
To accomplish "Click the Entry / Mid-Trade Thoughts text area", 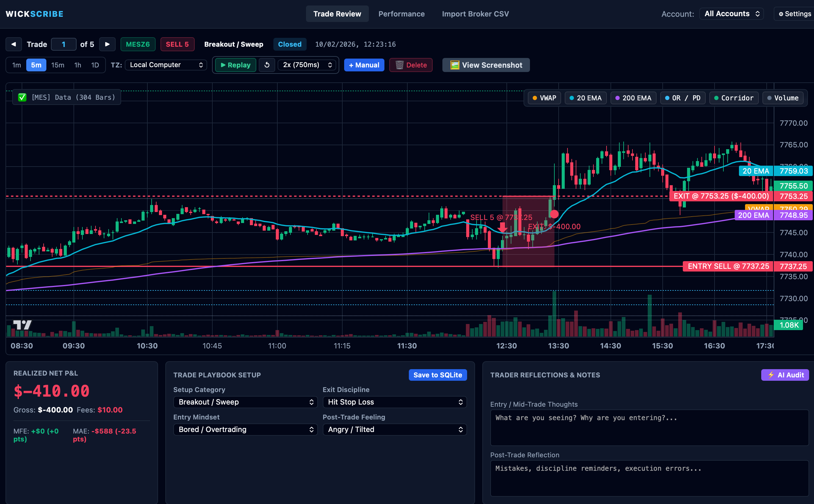I will [649, 428].
